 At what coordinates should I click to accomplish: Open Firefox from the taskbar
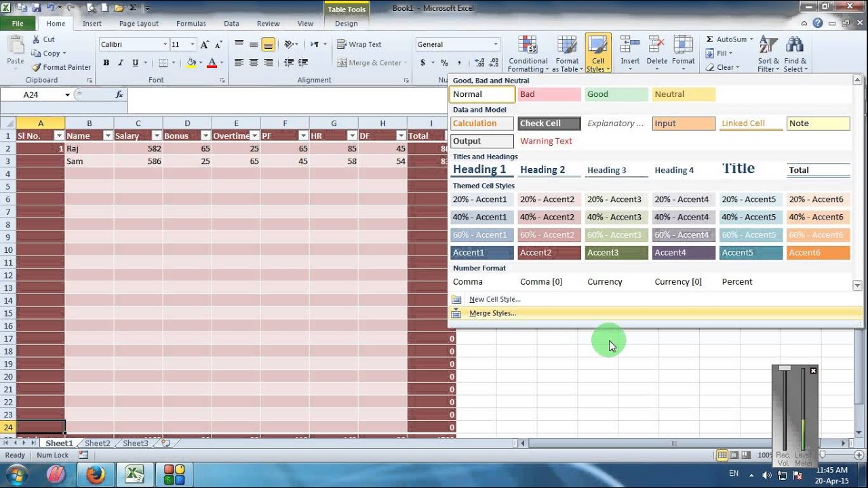coord(96,474)
